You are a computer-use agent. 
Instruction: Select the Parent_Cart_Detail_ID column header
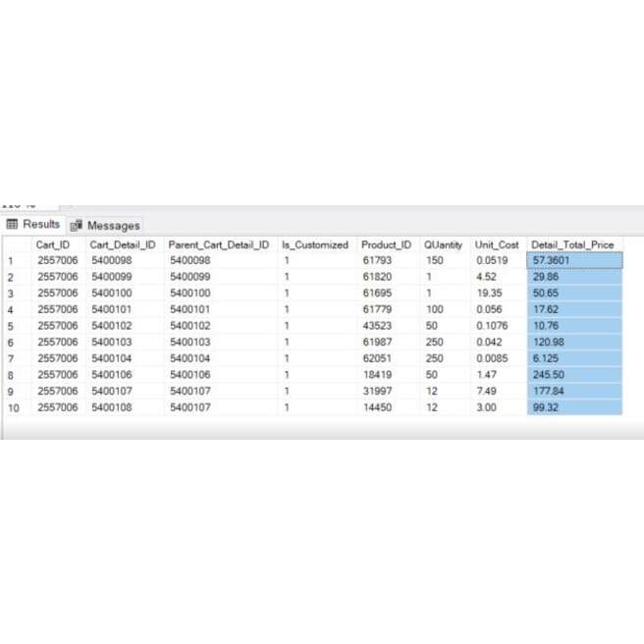219,244
